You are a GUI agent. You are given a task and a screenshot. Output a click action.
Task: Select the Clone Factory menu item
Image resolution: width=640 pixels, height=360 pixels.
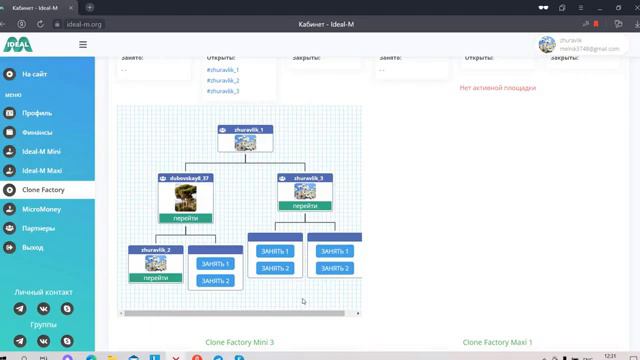pos(47,190)
